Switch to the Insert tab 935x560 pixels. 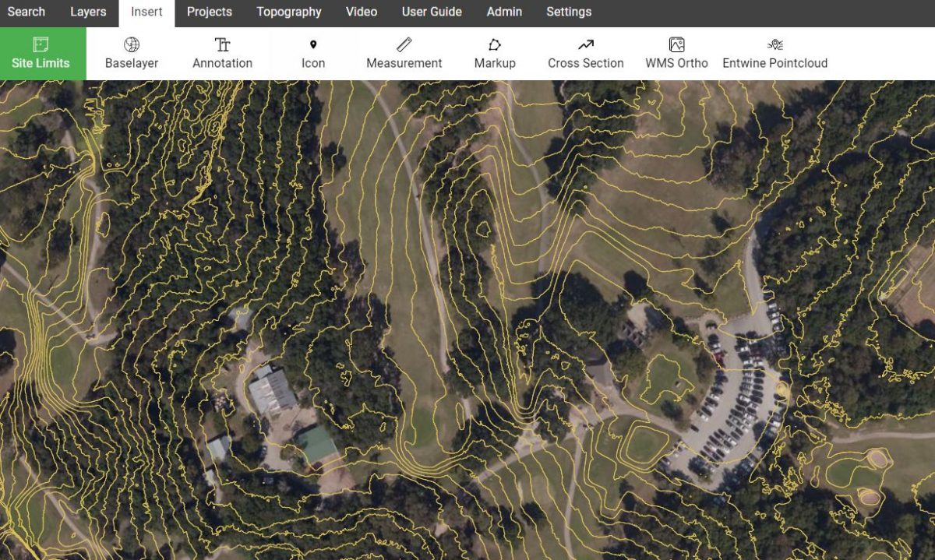click(x=145, y=11)
